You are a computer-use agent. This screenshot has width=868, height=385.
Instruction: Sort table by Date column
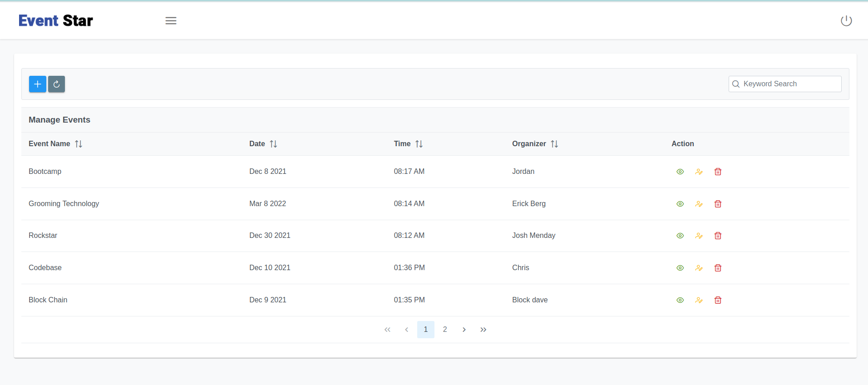click(x=273, y=144)
